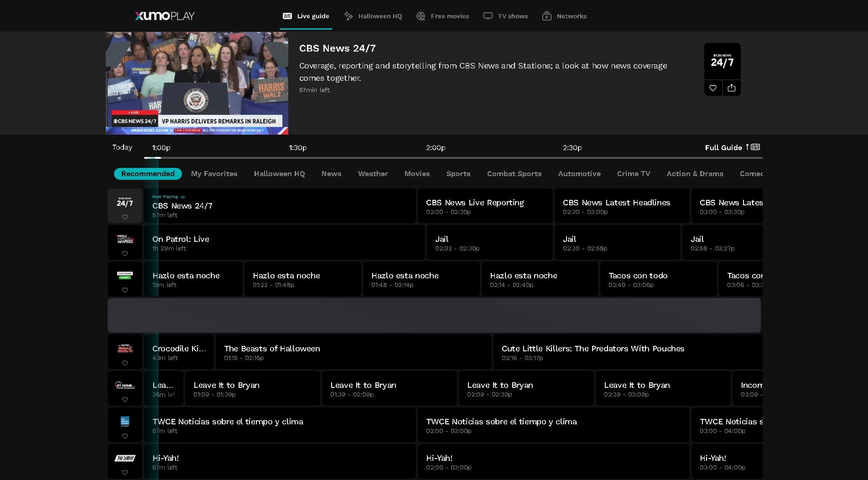Screen dimensions: 868x480
Task: Favorite the Nature & Wildlife TV channel
Action: click(x=125, y=363)
